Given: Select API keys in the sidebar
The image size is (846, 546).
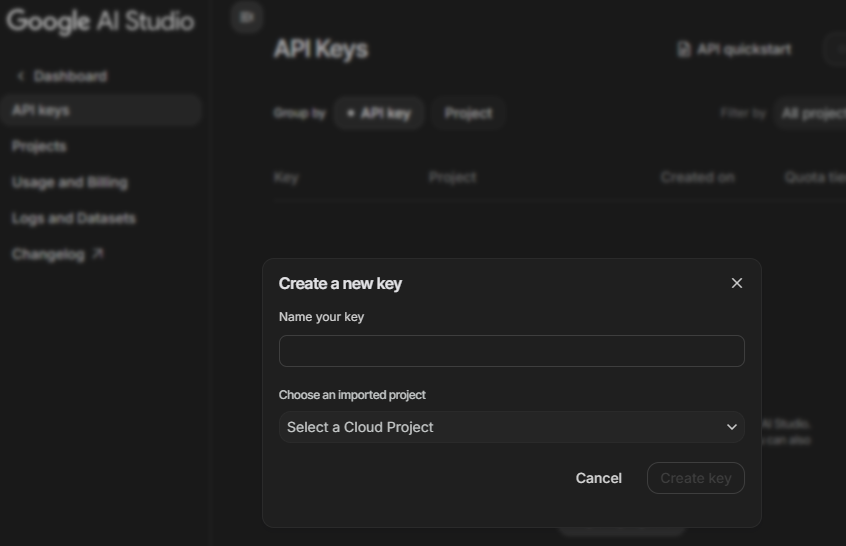Looking at the screenshot, I should (x=41, y=110).
